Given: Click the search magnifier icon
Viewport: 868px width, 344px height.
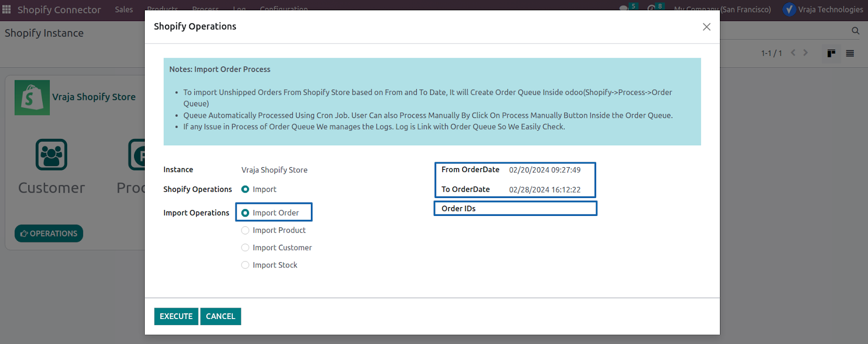Looking at the screenshot, I should tap(856, 31).
